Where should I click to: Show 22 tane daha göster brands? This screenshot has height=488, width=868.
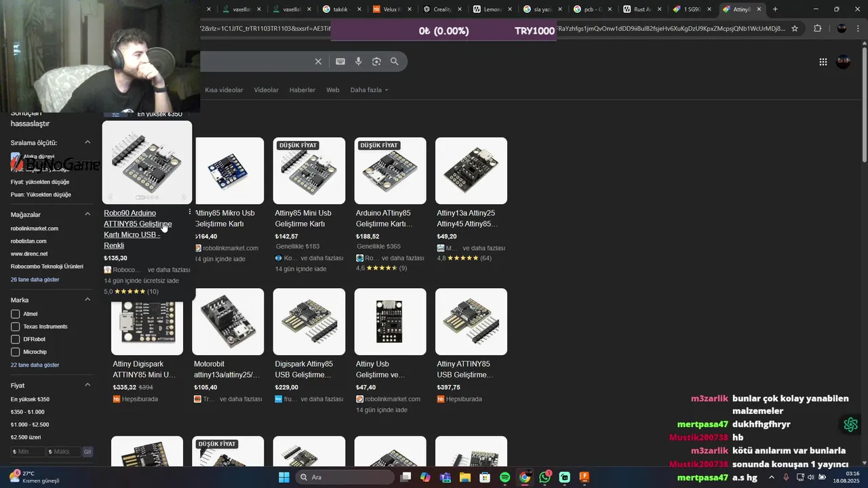(x=35, y=365)
